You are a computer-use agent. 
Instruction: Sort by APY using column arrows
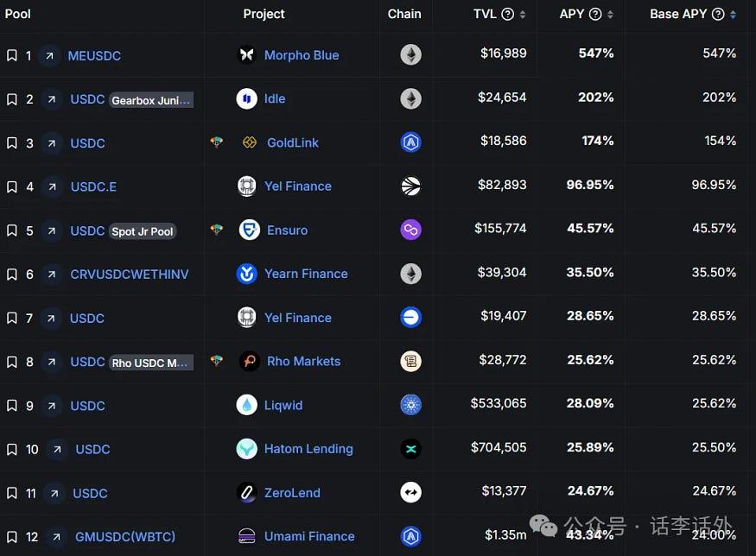click(610, 15)
